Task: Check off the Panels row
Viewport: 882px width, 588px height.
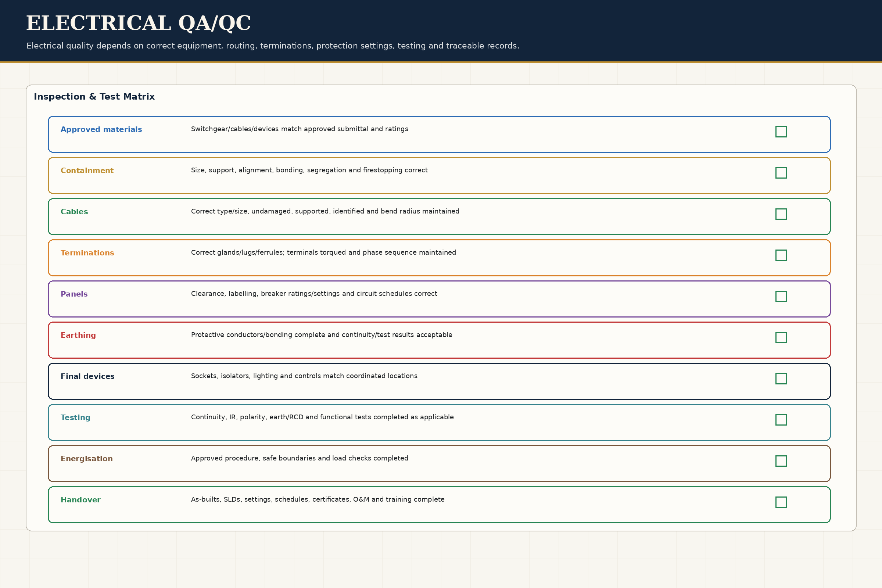Action: [x=781, y=296]
